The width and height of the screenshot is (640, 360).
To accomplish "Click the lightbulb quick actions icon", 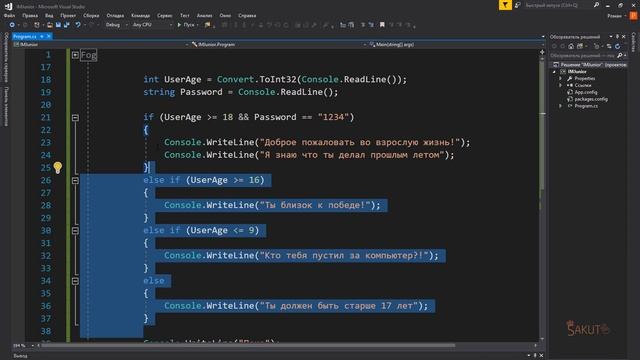I will pos(58,167).
